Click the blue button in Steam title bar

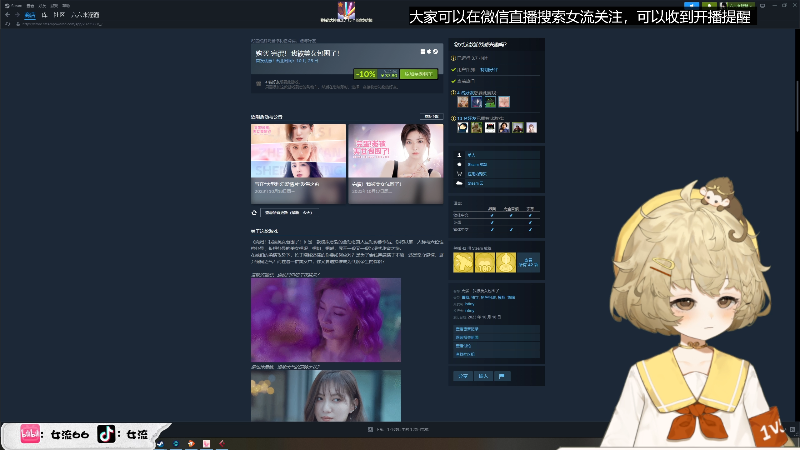click(x=691, y=5)
